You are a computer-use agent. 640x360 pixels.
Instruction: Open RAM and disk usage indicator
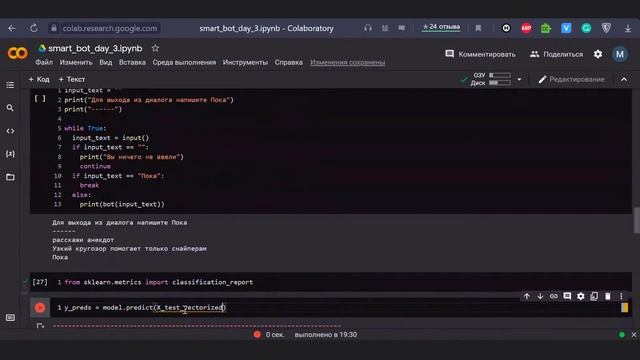coord(490,79)
